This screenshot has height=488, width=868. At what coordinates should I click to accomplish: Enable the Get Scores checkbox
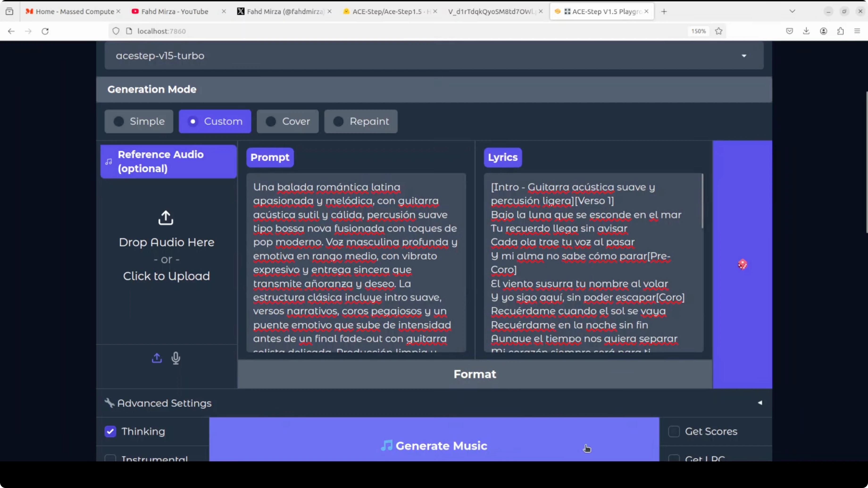click(x=674, y=431)
